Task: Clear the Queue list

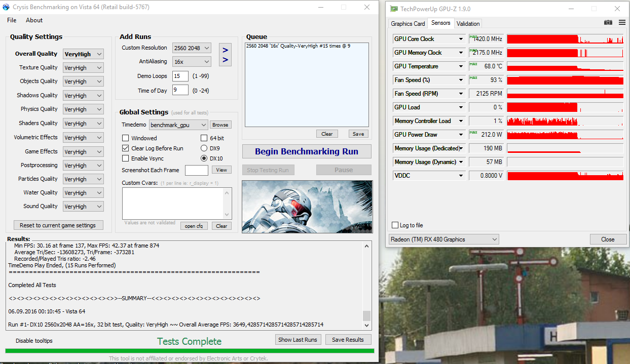Action: 327,134
